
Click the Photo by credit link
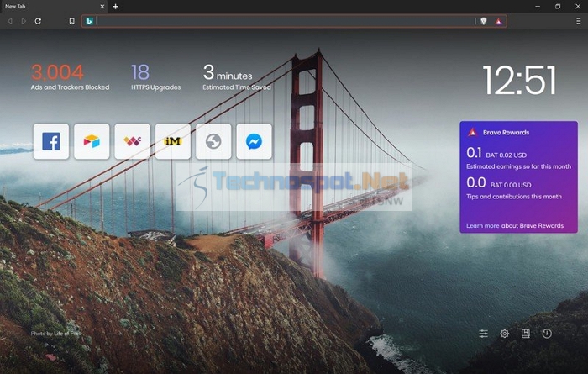pos(55,333)
